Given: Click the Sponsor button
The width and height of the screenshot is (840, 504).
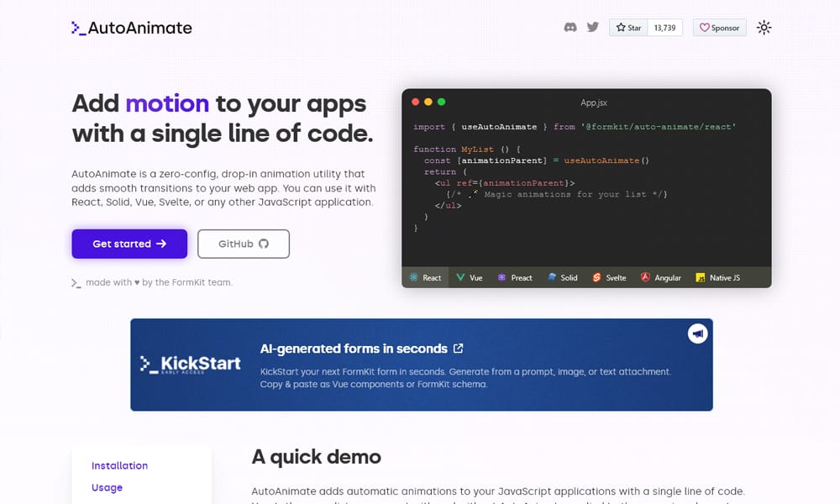Looking at the screenshot, I should [x=719, y=27].
